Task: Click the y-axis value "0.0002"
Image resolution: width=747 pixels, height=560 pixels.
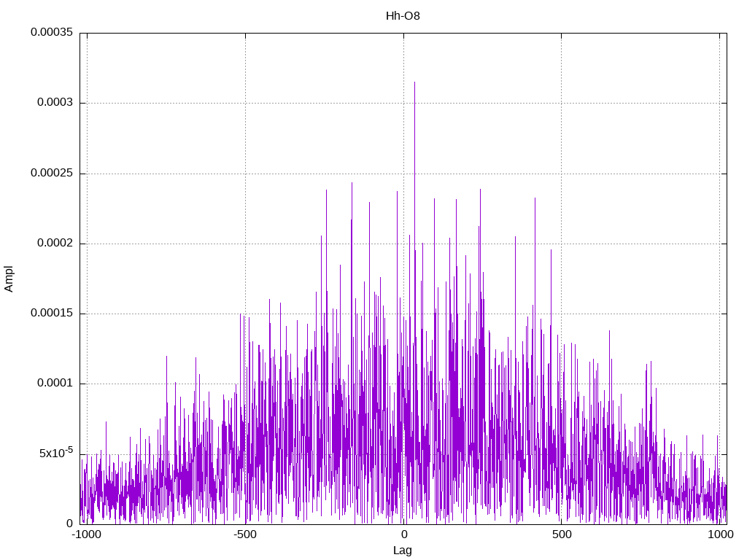Action: coord(55,243)
